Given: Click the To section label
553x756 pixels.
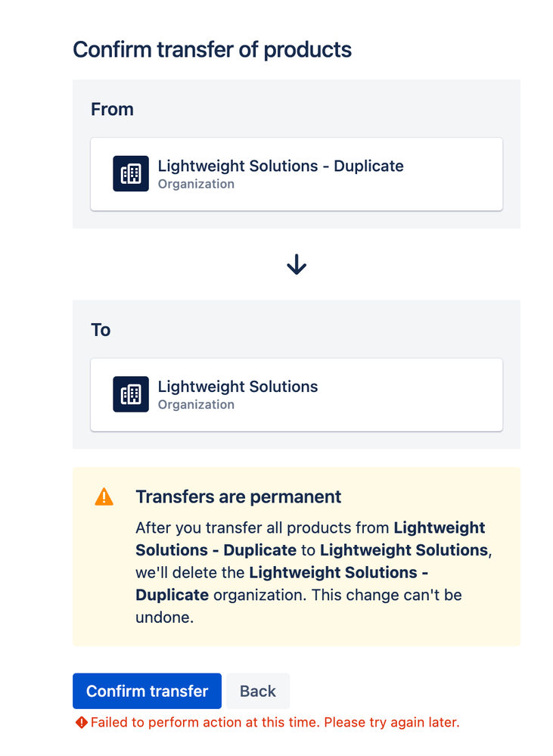Looking at the screenshot, I should point(101,330).
